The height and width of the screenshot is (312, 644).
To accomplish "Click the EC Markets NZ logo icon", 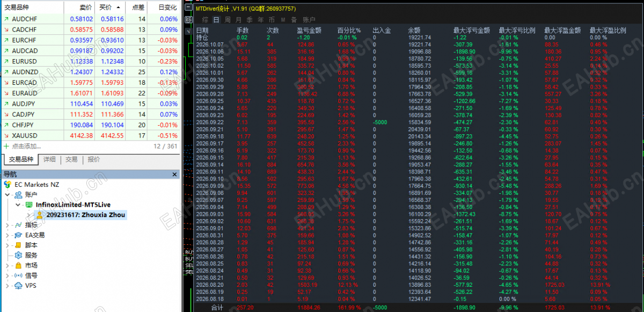I will [x=8, y=184].
